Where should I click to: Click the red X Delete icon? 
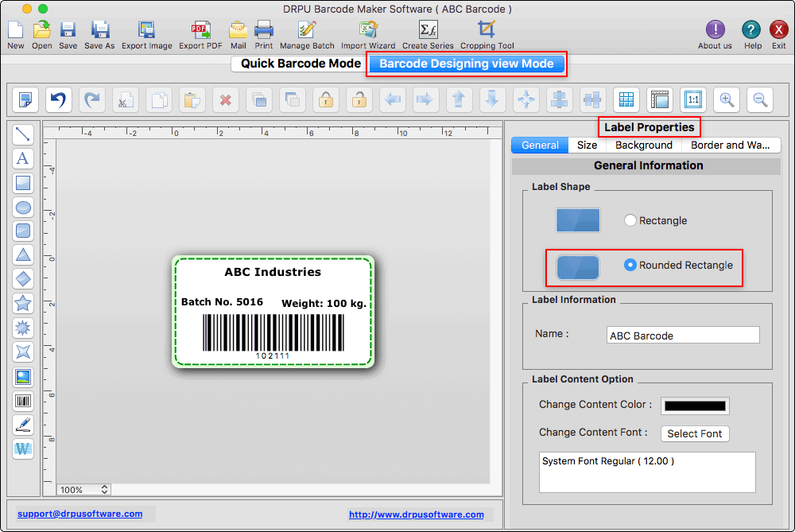pos(226,99)
